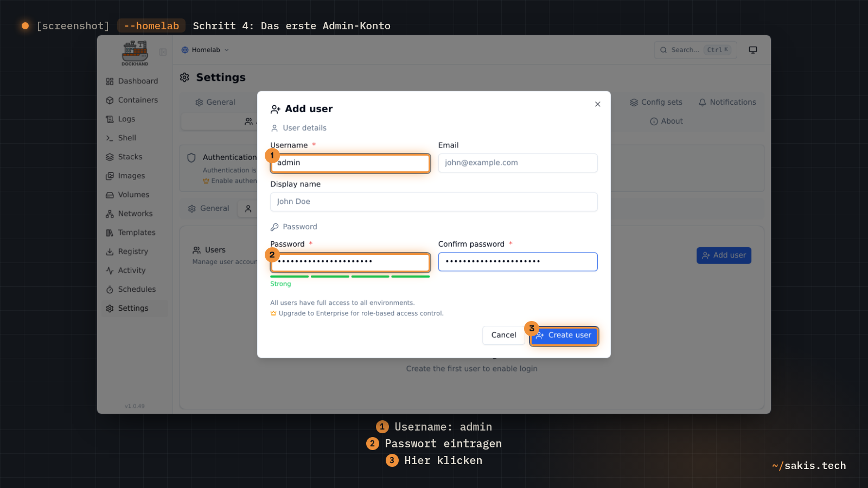Focus the Search box in the header
The width and height of the screenshot is (868, 488).
(x=695, y=50)
